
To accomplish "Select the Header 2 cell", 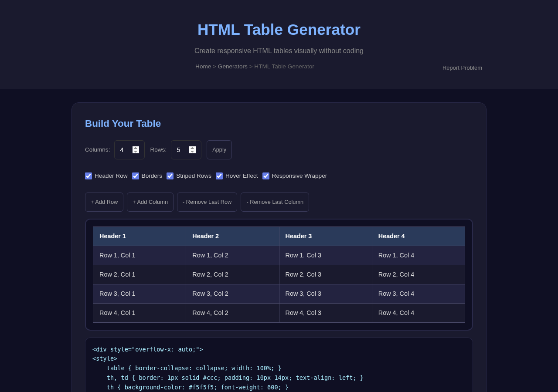I will tap(232, 236).
